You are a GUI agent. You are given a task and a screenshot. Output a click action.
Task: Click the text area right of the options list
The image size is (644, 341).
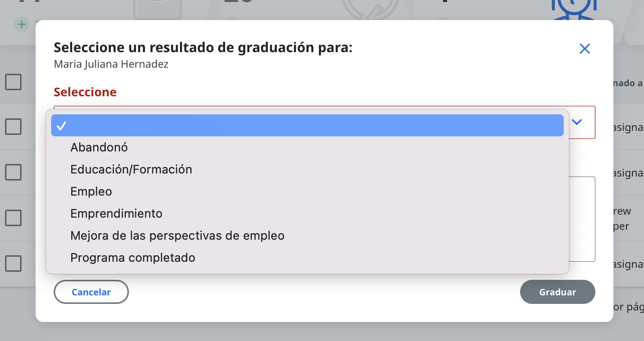582,219
